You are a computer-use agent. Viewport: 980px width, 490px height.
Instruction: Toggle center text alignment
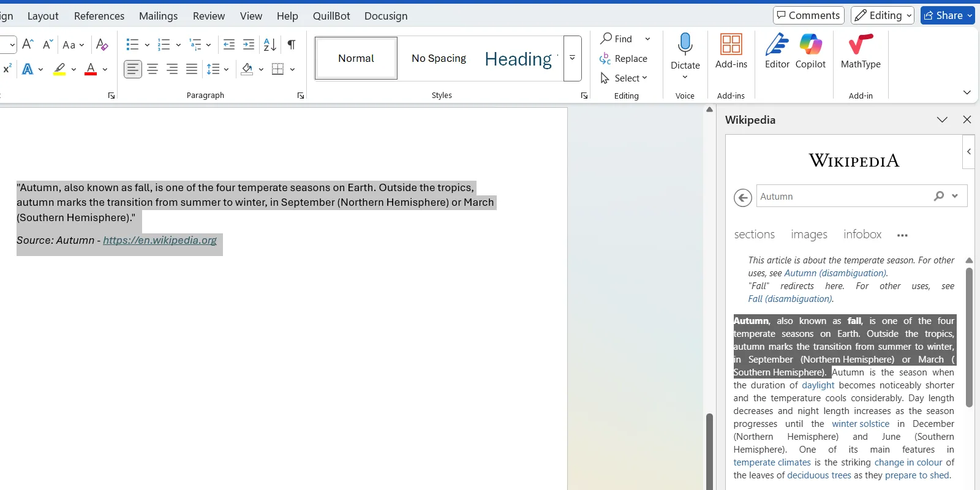(x=153, y=69)
